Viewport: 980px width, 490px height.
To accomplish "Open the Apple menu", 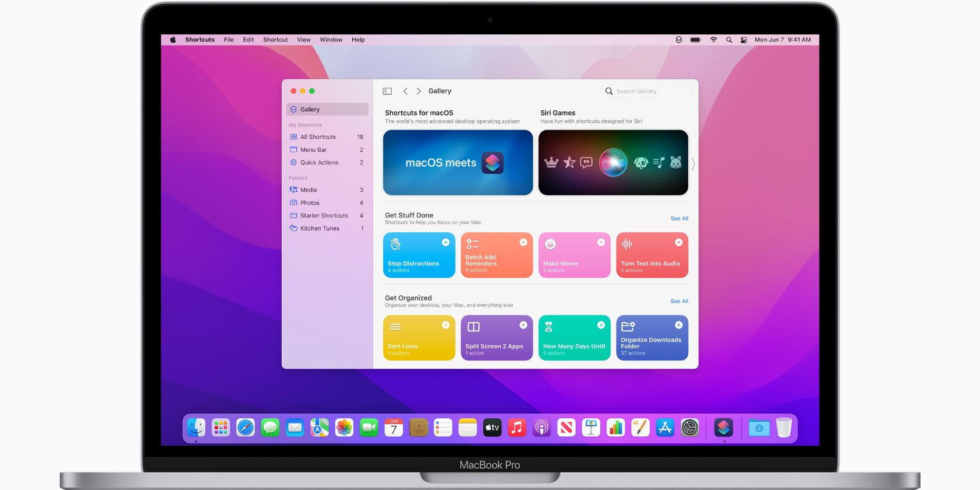I will [x=173, y=40].
